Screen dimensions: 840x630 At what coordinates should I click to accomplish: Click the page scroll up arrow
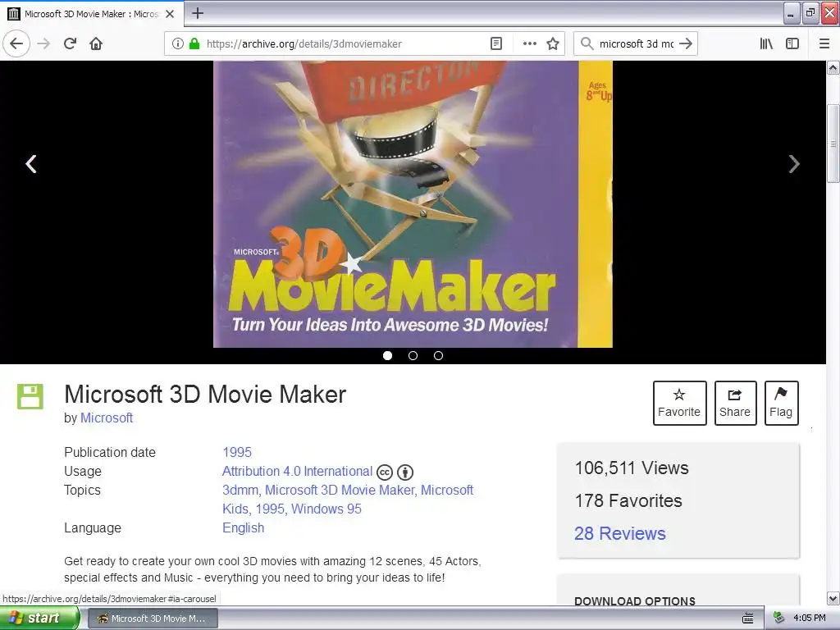click(833, 68)
